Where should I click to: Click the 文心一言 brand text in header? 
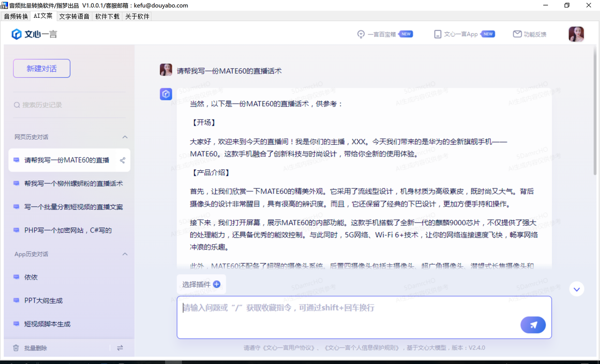click(x=41, y=34)
